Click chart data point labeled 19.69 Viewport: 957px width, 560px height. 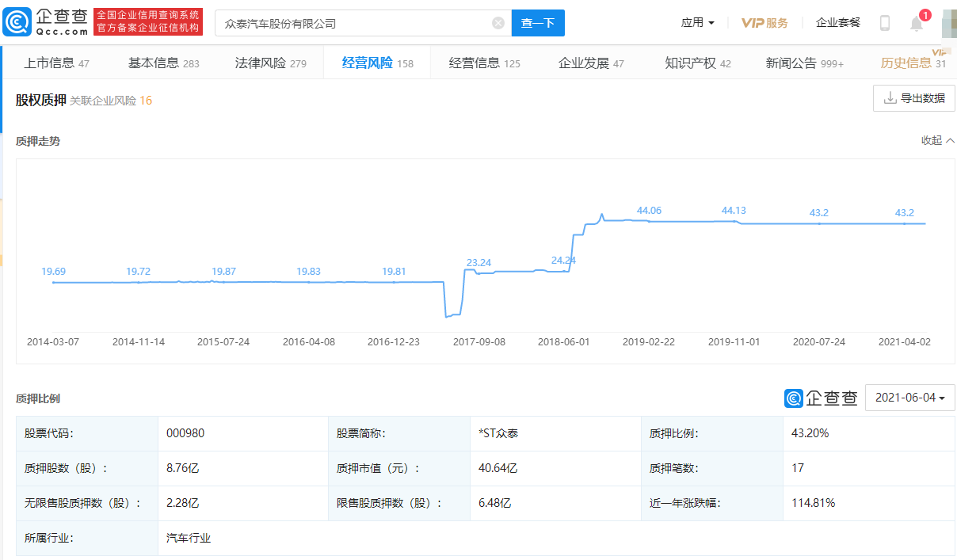point(53,281)
